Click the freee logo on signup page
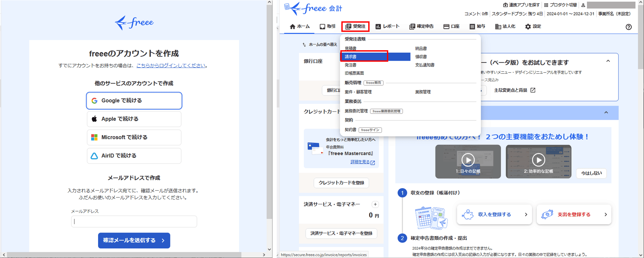The height and width of the screenshot is (258, 644). tap(134, 23)
